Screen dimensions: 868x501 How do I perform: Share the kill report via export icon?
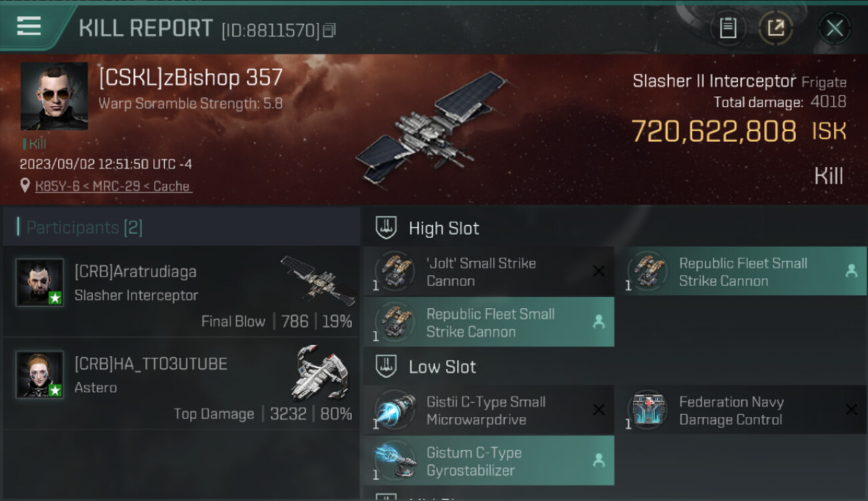[x=775, y=28]
